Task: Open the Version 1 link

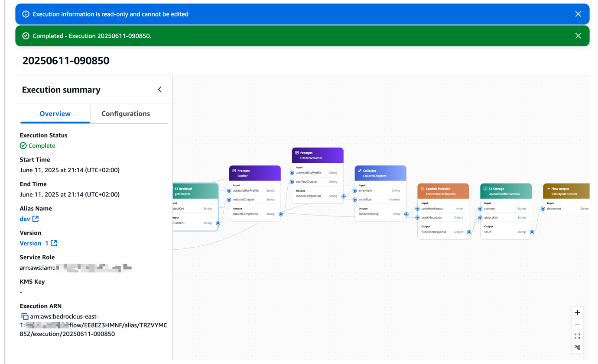Action: [33, 243]
